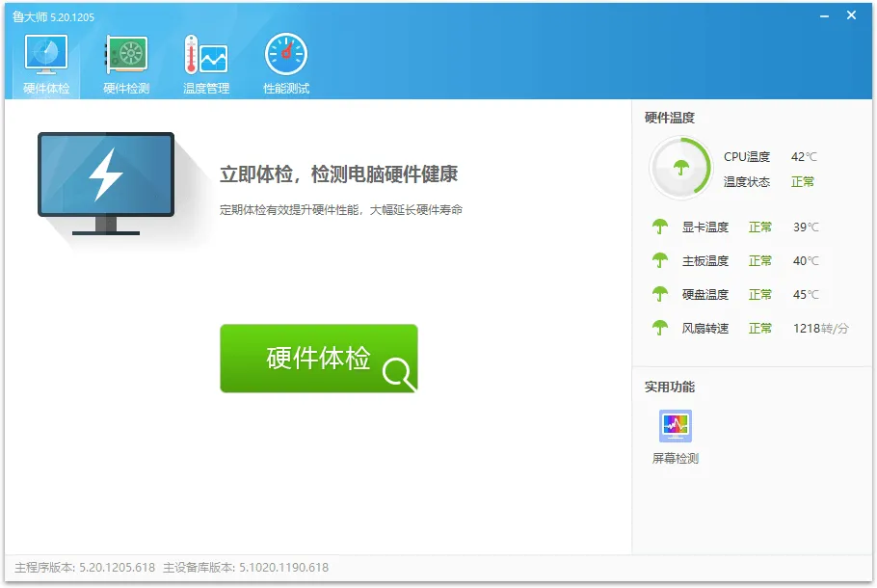Click the 正常 status next to CPU 温度状态
Viewport: 877px width, 588px height.
(803, 181)
